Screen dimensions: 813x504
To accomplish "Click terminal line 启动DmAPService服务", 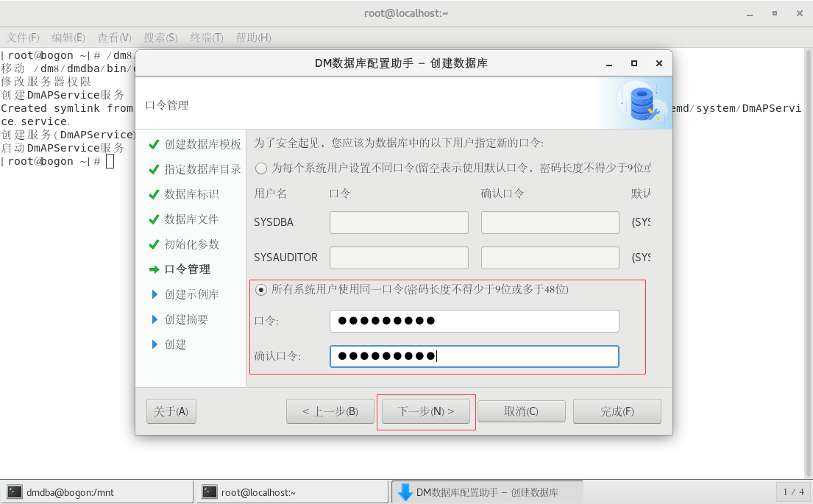I will point(63,148).
